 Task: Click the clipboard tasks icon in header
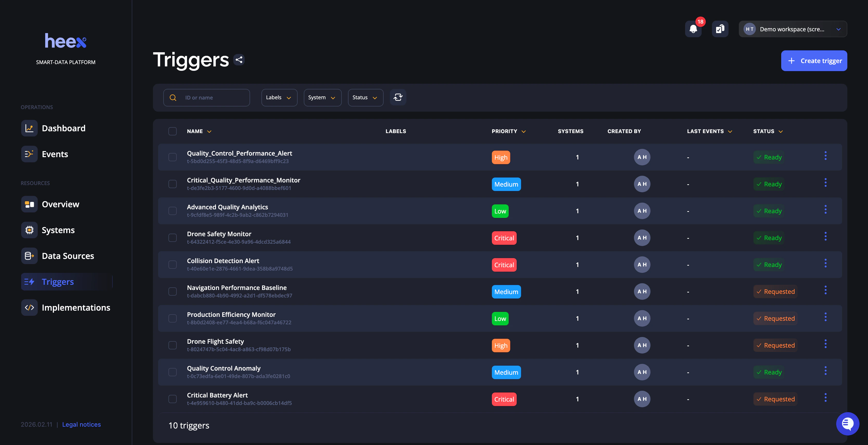(720, 29)
